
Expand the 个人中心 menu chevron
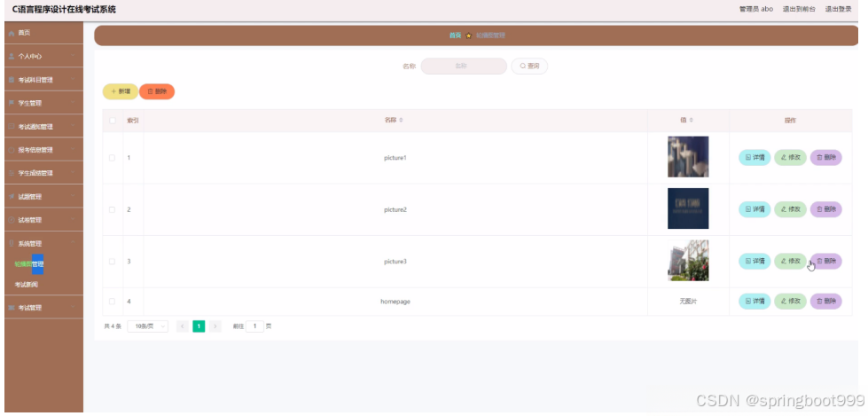[73, 57]
